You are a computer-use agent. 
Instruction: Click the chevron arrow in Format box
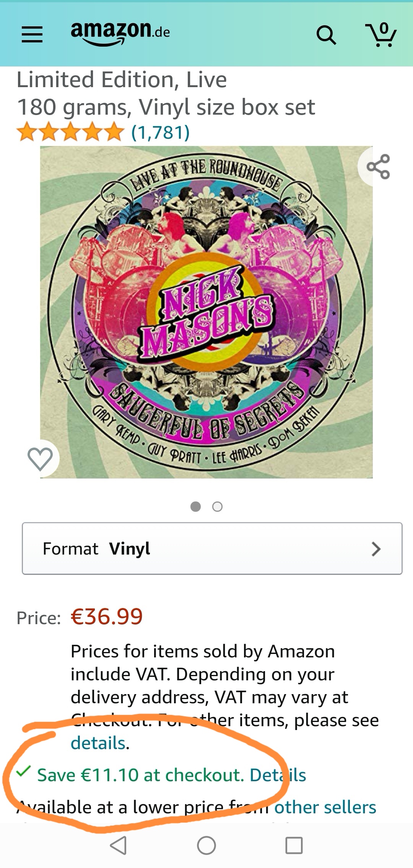pos(376,549)
